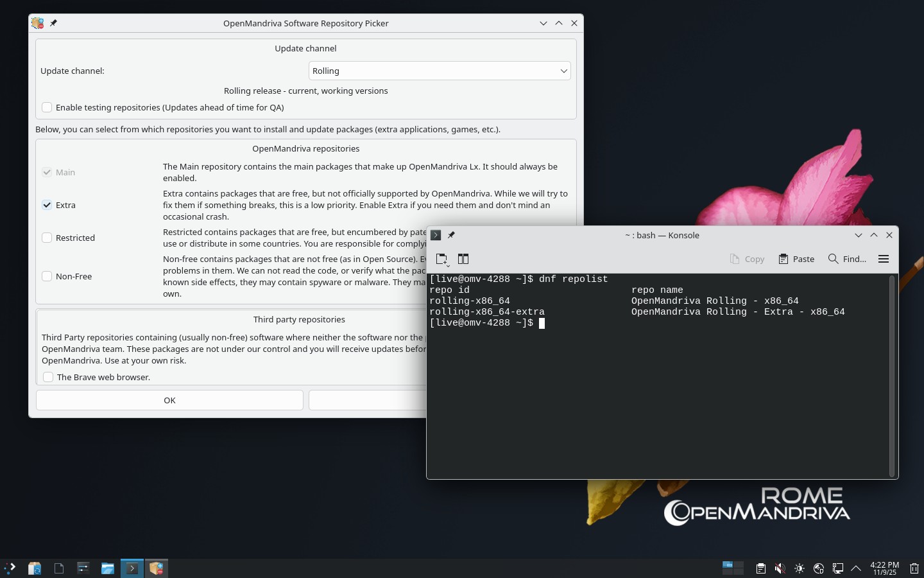The height and width of the screenshot is (578, 924).
Task: Check the Non-Free repository box
Action: click(47, 276)
